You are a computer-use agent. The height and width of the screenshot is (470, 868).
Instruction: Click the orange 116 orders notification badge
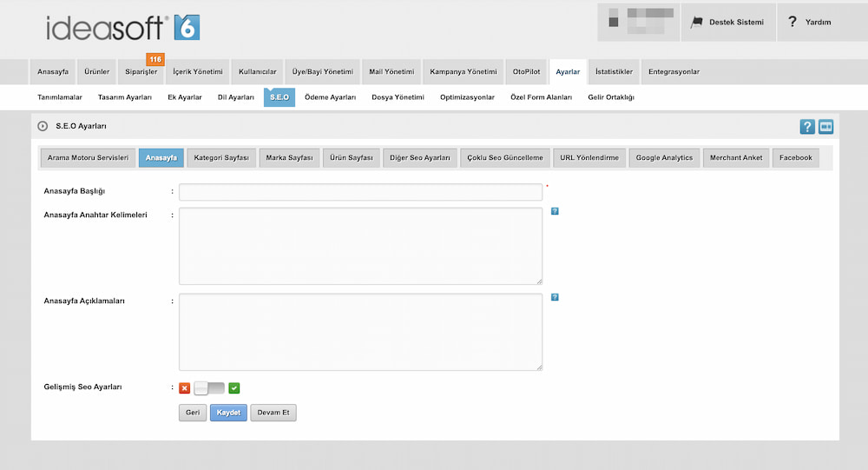pyautogui.click(x=155, y=59)
